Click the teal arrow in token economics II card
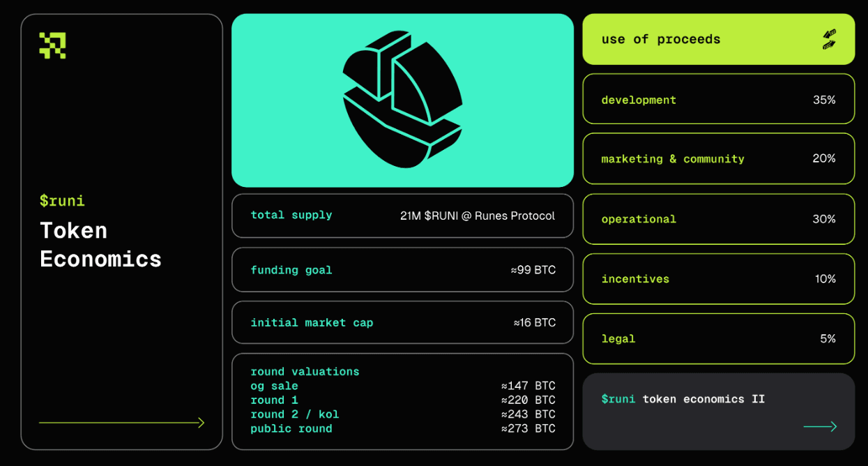This screenshot has height=466, width=868. pos(821,426)
